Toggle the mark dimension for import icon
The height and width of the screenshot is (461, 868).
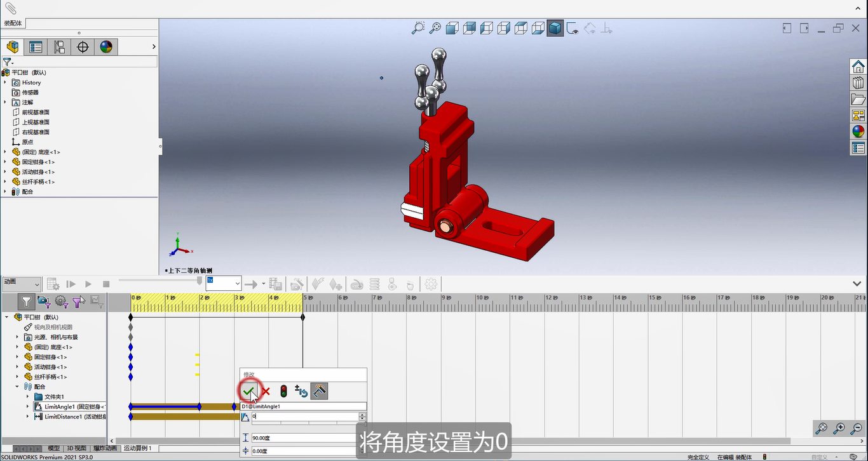click(x=320, y=391)
